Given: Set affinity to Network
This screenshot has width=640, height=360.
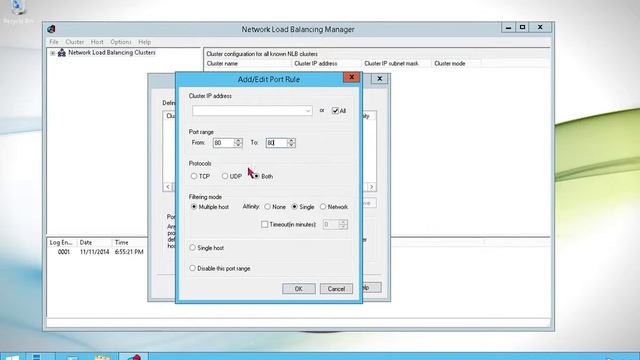Looking at the screenshot, I should 323,207.
